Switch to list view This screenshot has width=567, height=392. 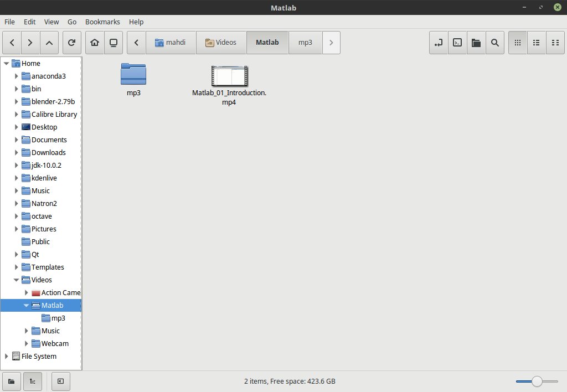point(537,43)
